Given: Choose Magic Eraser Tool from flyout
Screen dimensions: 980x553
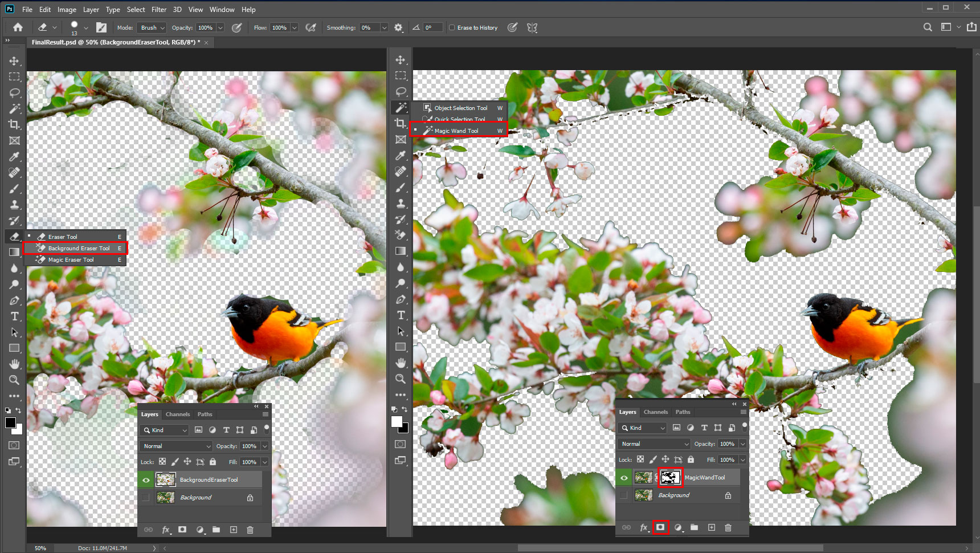Looking at the screenshot, I should tap(71, 260).
